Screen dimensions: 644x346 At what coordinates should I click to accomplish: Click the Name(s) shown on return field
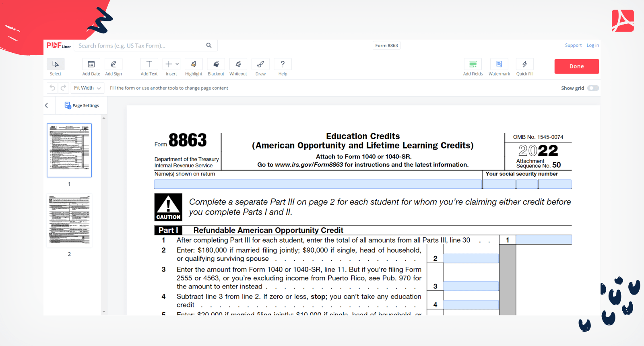pos(318,184)
